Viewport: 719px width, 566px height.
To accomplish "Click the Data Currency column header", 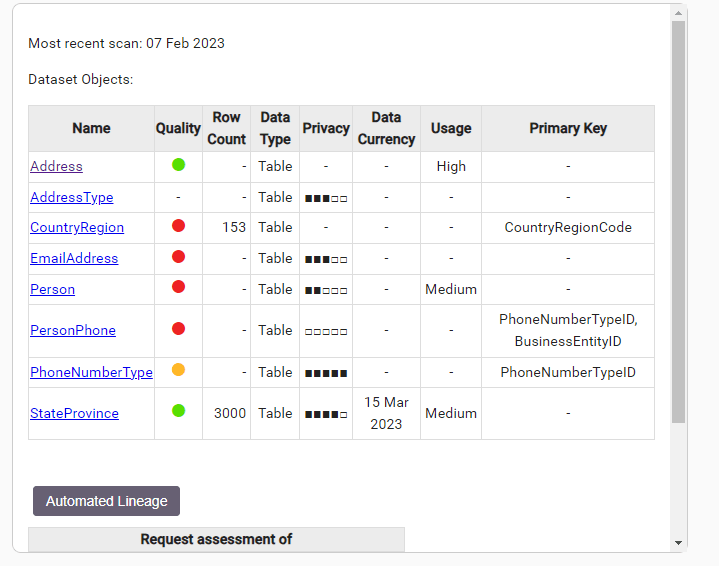I will pos(387,128).
